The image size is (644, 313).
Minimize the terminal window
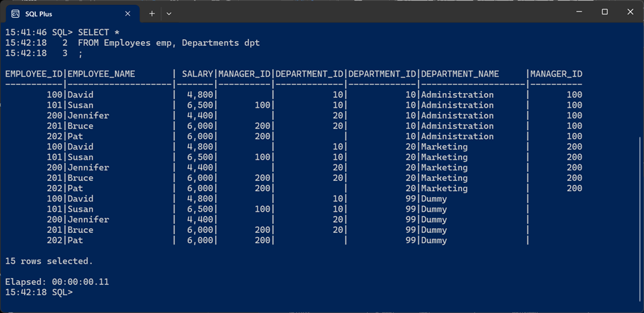coord(579,12)
